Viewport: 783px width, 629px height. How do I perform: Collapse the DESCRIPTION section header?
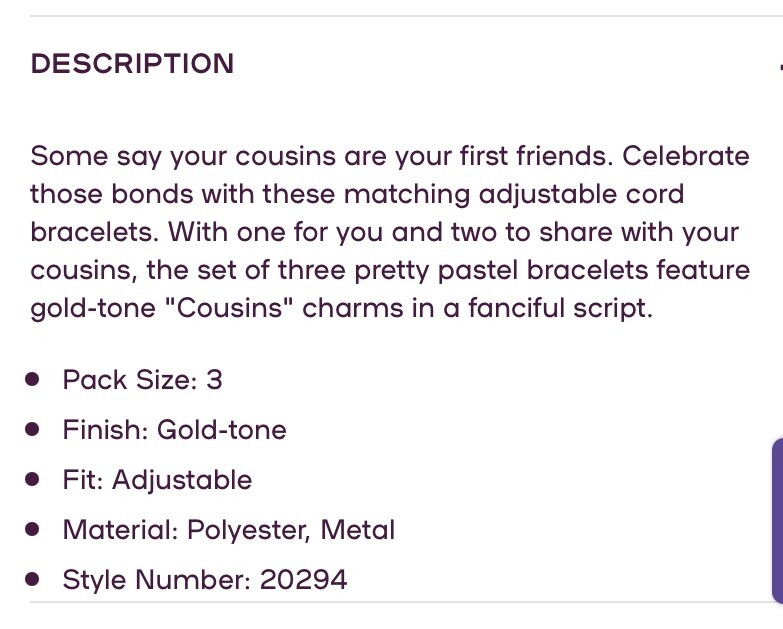click(132, 64)
